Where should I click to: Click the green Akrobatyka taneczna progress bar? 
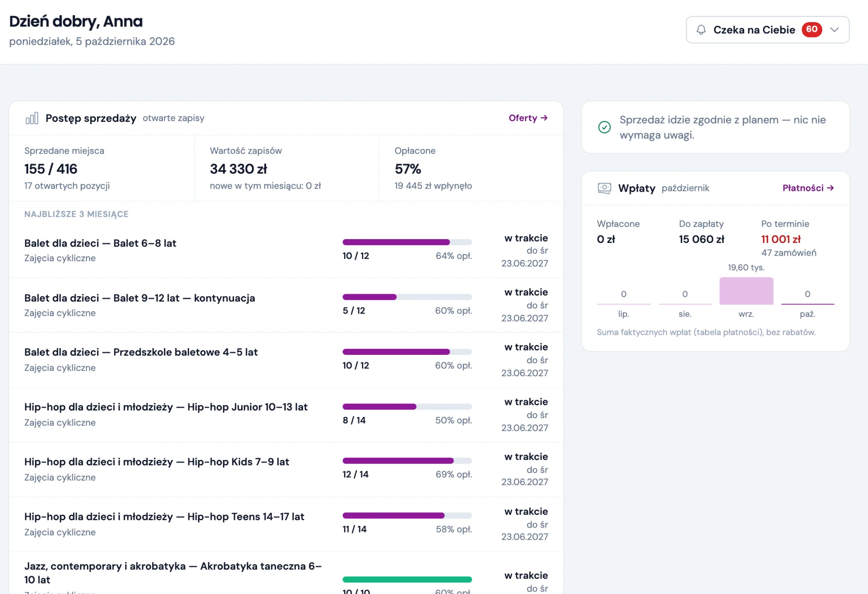[407, 579]
